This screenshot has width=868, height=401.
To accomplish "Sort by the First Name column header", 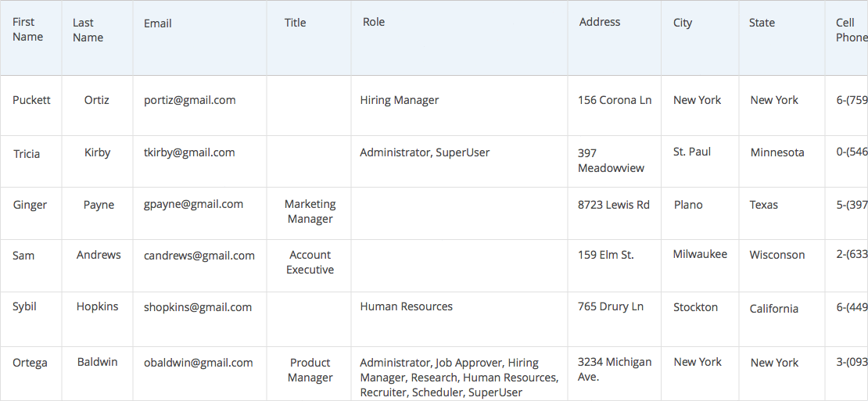I will coord(28,30).
